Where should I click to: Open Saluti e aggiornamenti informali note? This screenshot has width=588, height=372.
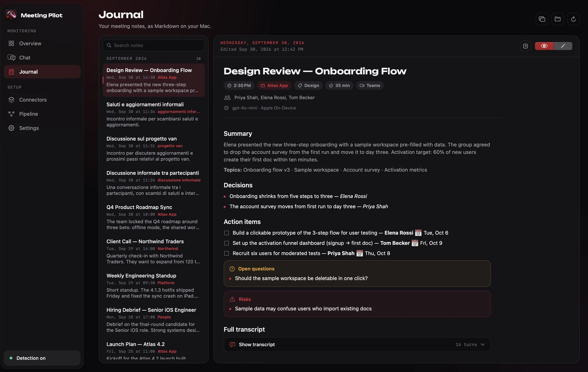(x=154, y=114)
